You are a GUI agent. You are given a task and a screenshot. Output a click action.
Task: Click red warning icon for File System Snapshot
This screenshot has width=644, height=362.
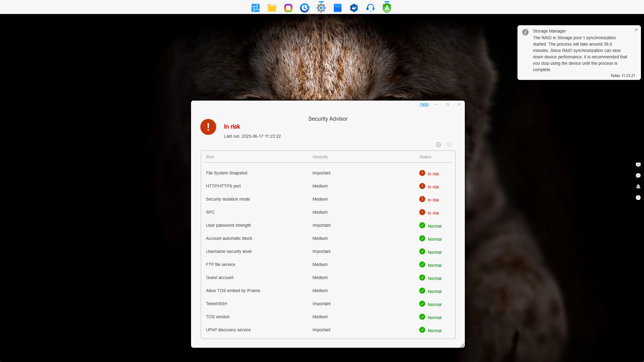[x=422, y=173]
